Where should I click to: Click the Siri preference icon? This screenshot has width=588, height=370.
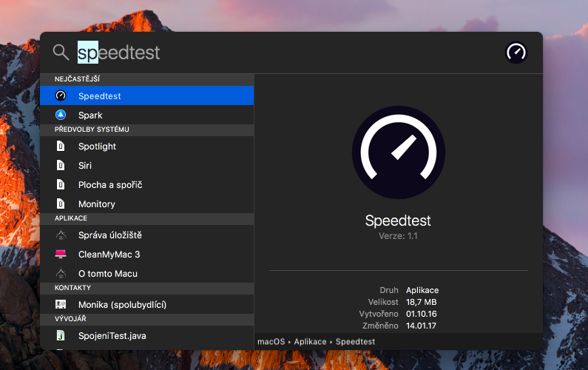[x=61, y=166]
